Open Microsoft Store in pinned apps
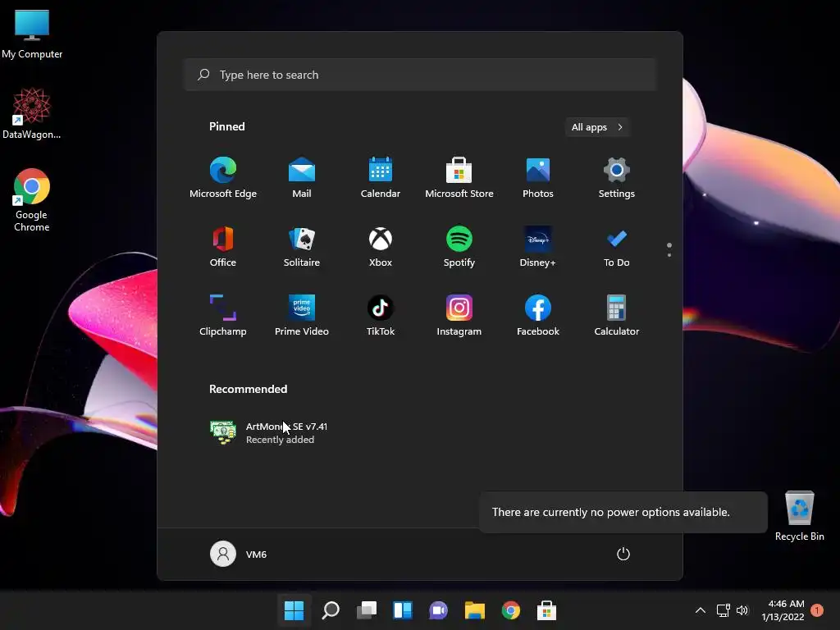 click(459, 178)
